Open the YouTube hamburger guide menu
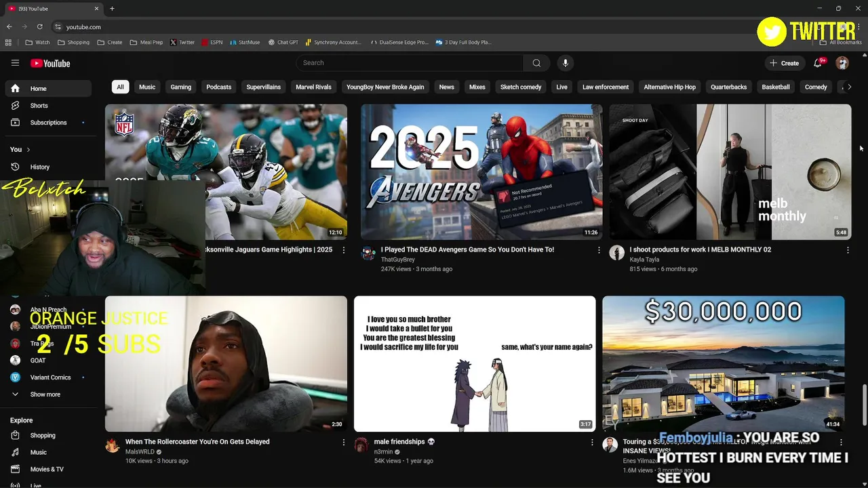This screenshot has width=868, height=488. click(15, 63)
